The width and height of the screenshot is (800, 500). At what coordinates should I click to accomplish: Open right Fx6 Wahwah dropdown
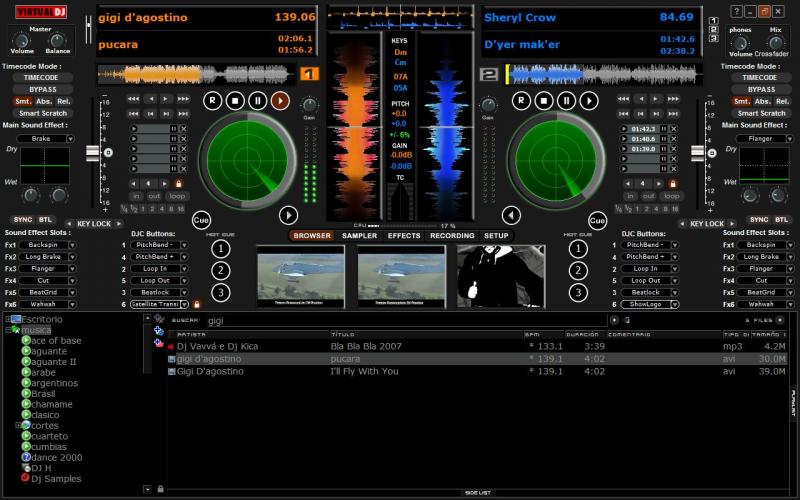point(765,304)
